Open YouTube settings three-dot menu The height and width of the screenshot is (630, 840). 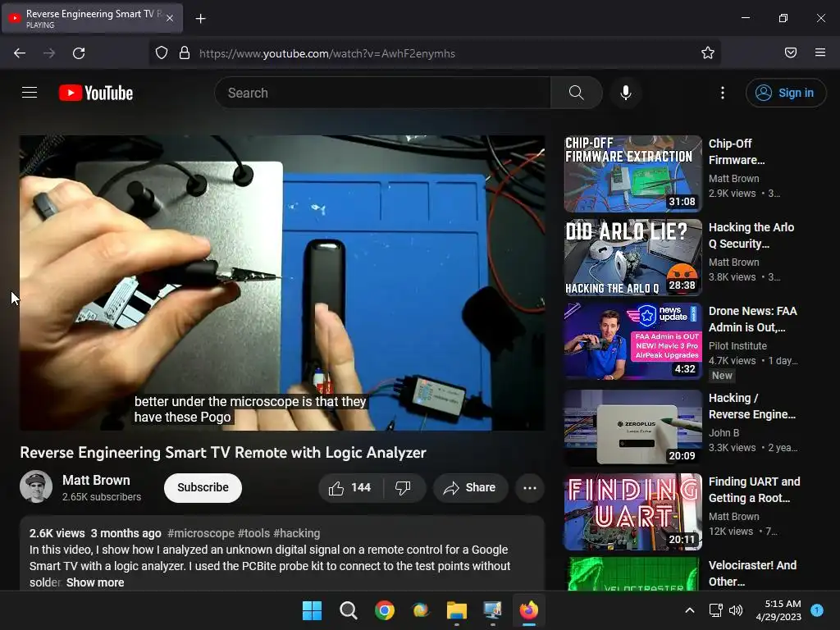[722, 93]
